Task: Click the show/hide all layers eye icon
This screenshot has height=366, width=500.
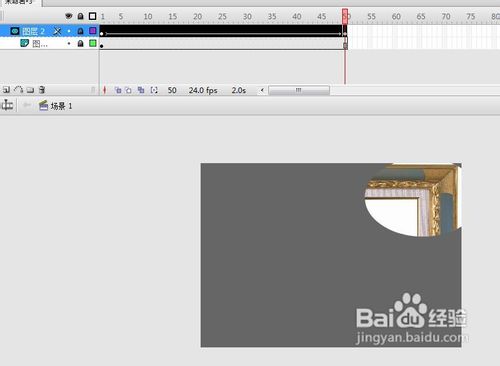Action: tap(69, 16)
